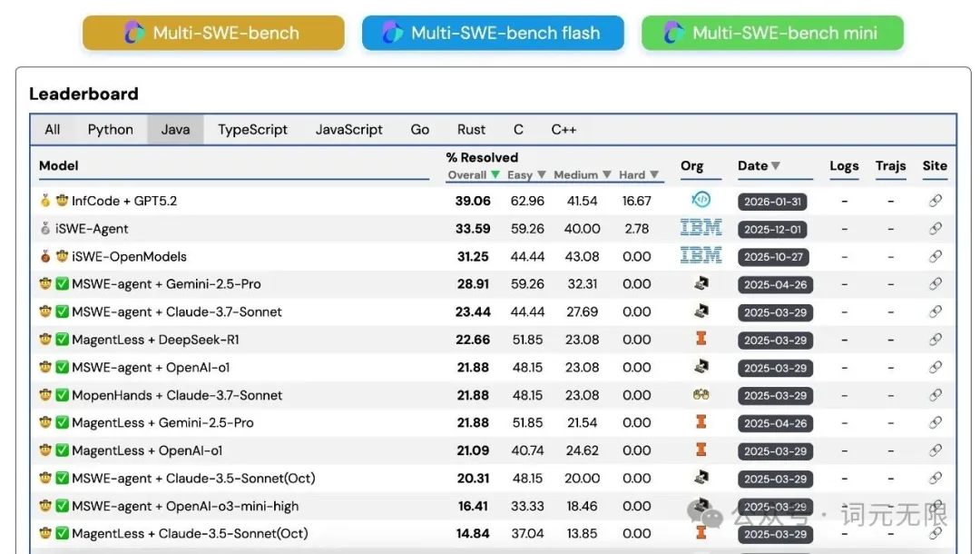Open site link for MSWE-agent + OpenAI-o1
Screen dimensions: 980x554
click(935, 368)
